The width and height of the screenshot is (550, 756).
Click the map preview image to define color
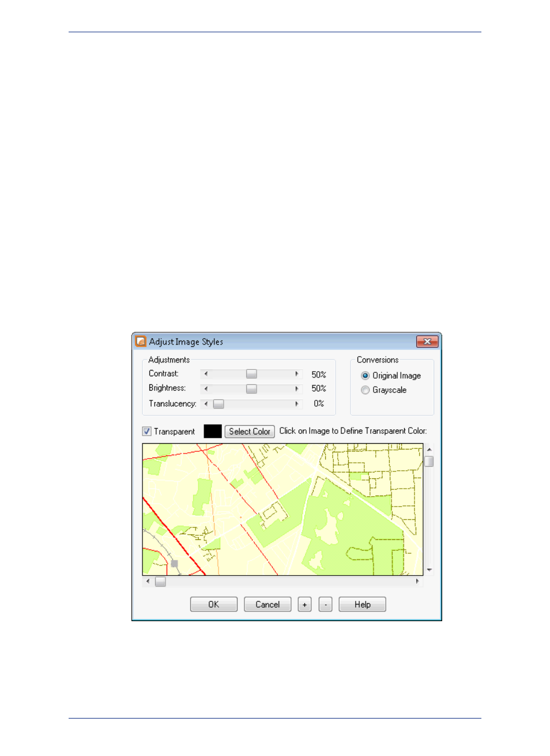[283, 509]
